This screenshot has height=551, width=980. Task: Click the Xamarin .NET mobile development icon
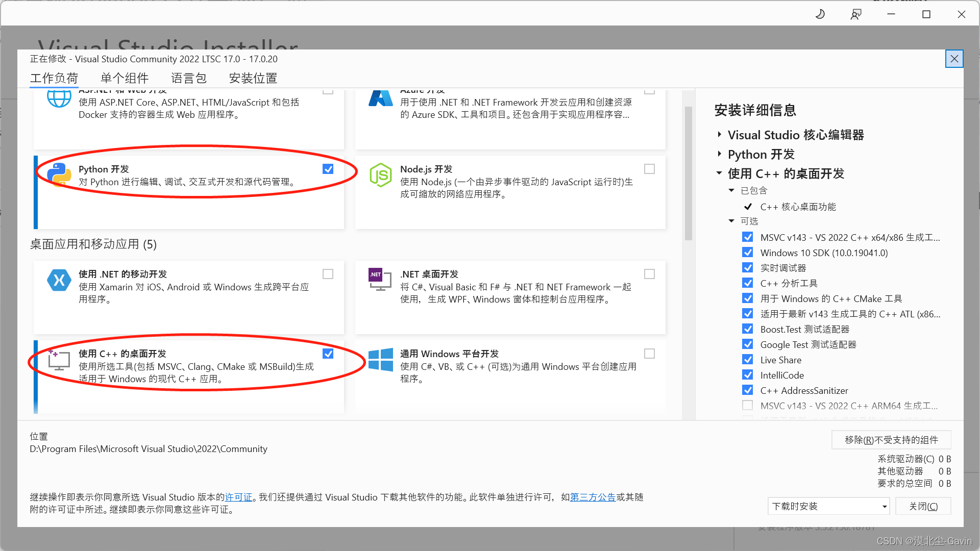click(59, 280)
